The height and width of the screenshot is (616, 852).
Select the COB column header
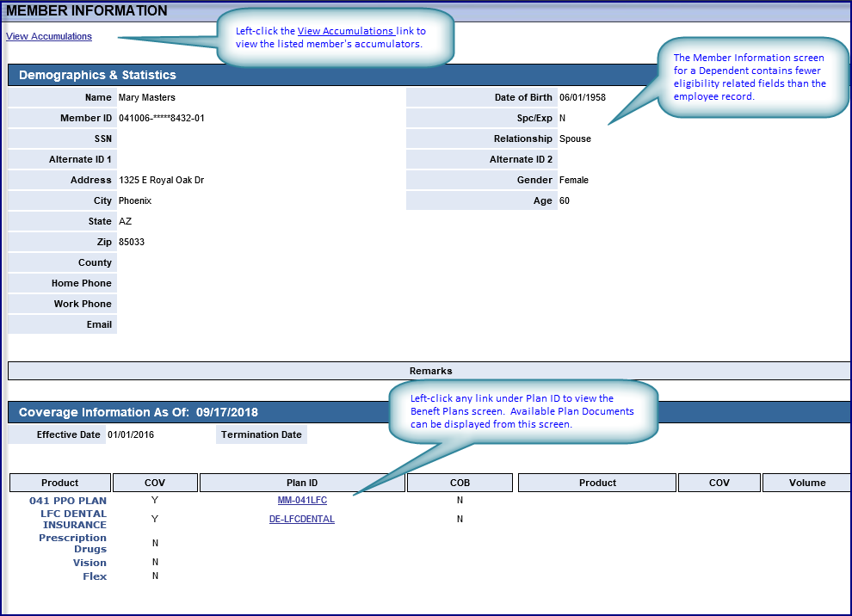tap(460, 483)
